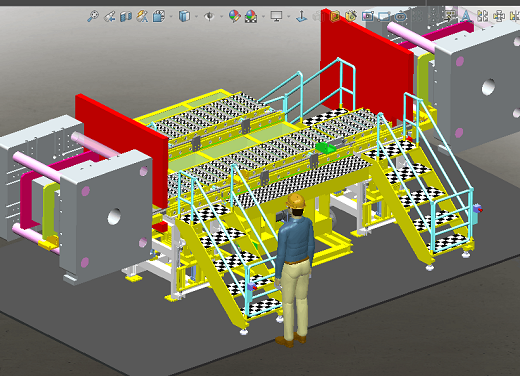Open the Dynamic Annotation Views icon
Image resolution: width=520 pixels, height=376 pixels.
142,16
